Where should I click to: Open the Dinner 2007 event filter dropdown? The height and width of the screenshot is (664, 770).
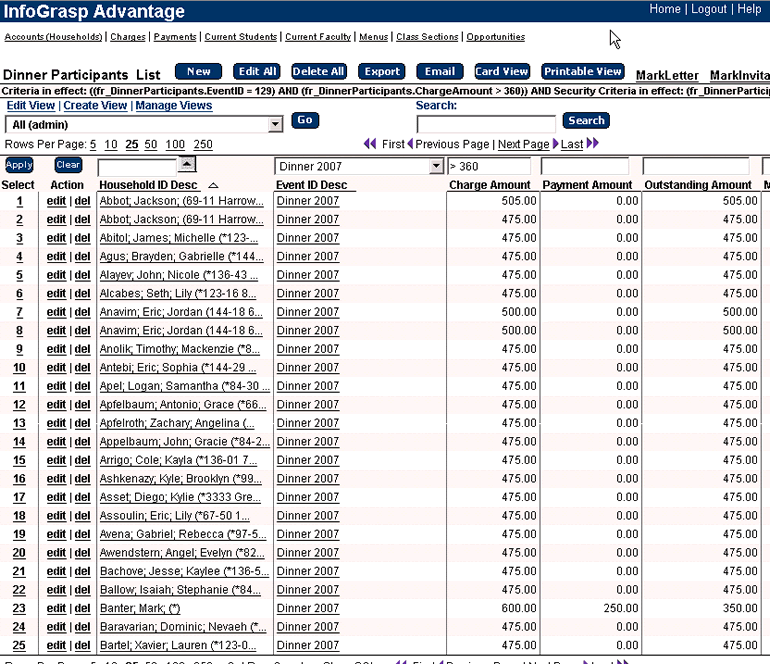point(436,166)
